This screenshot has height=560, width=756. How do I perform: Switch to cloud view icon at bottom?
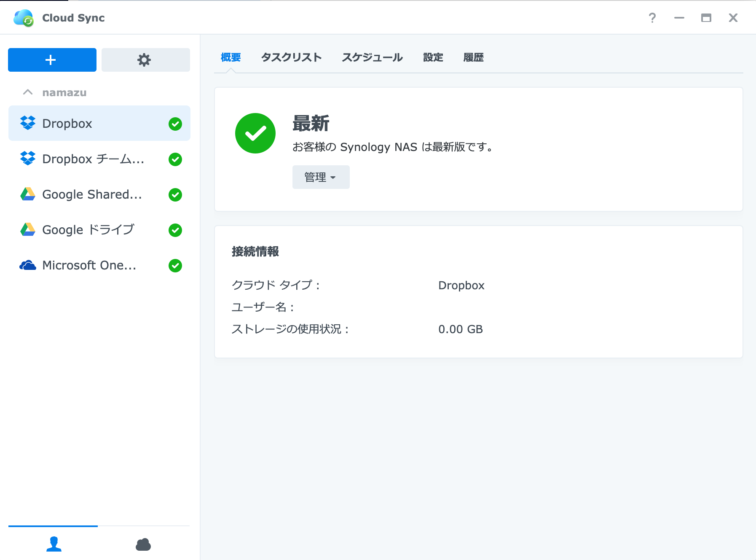143,544
